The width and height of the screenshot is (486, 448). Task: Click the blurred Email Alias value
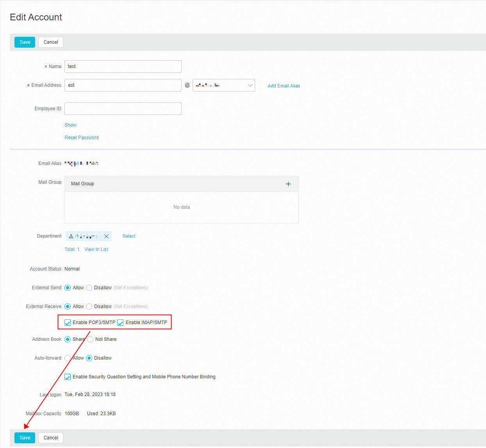tap(81, 163)
